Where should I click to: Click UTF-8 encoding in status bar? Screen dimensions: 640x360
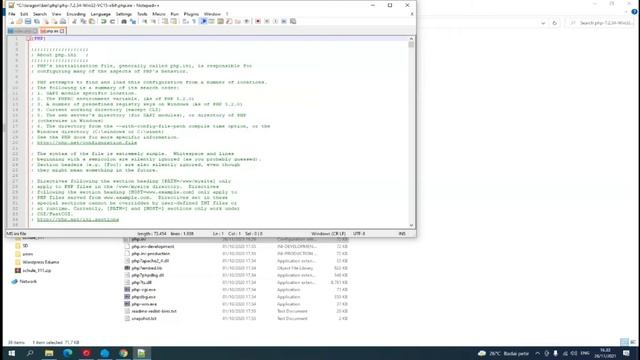359,234
